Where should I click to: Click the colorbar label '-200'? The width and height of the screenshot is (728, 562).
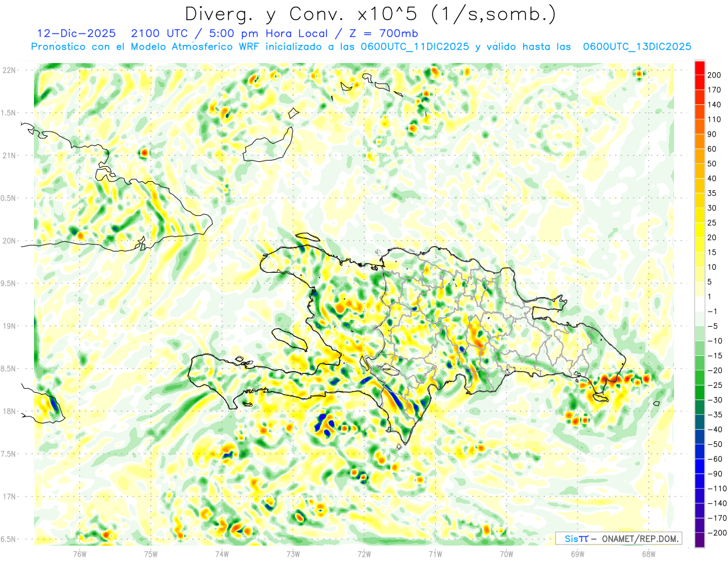coord(719,532)
